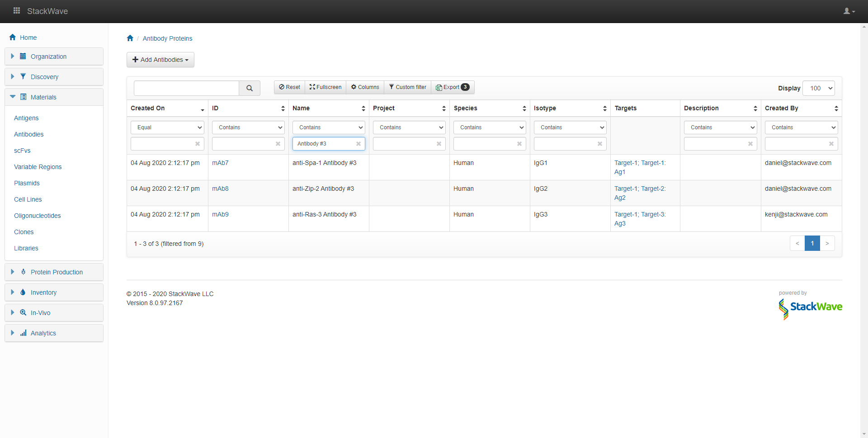
Task: Click the main table search field
Action: tap(186, 88)
